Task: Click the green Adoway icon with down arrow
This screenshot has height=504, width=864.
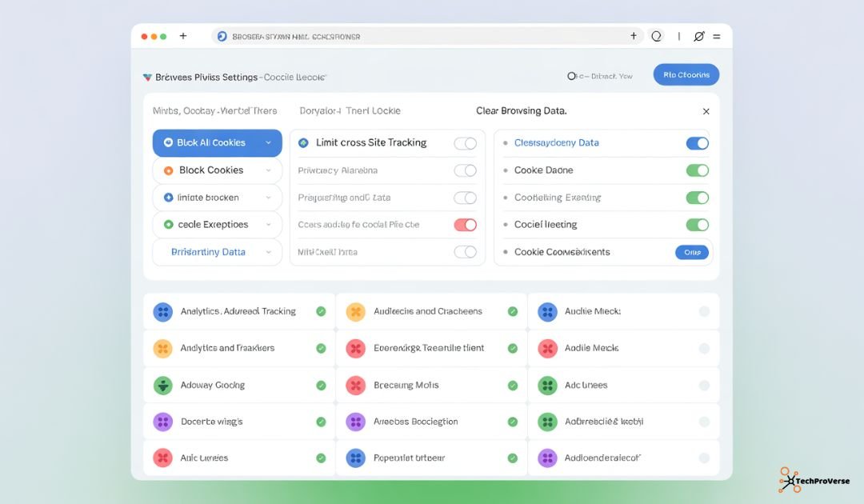Action: pos(162,385)
